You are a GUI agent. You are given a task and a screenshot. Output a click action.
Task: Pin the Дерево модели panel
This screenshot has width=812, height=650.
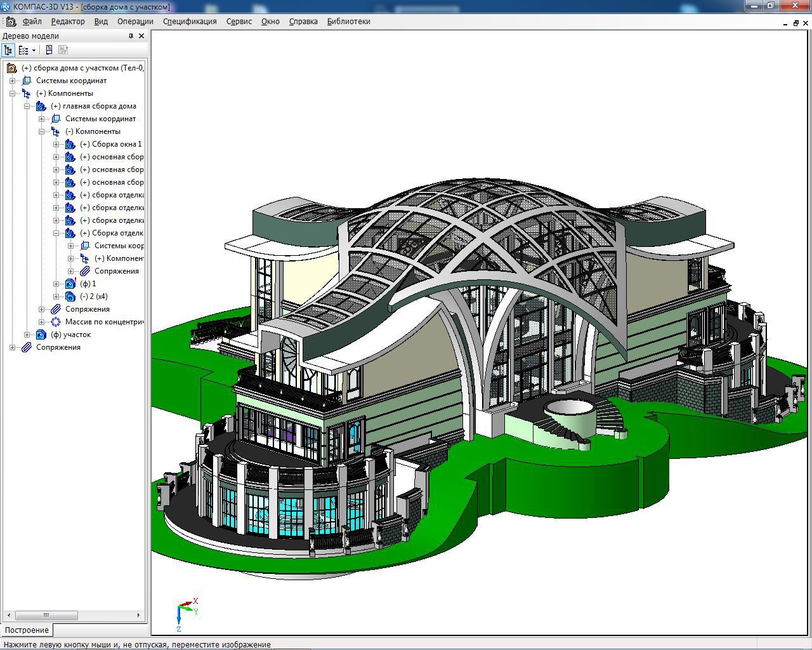click(x=131, y=36)
